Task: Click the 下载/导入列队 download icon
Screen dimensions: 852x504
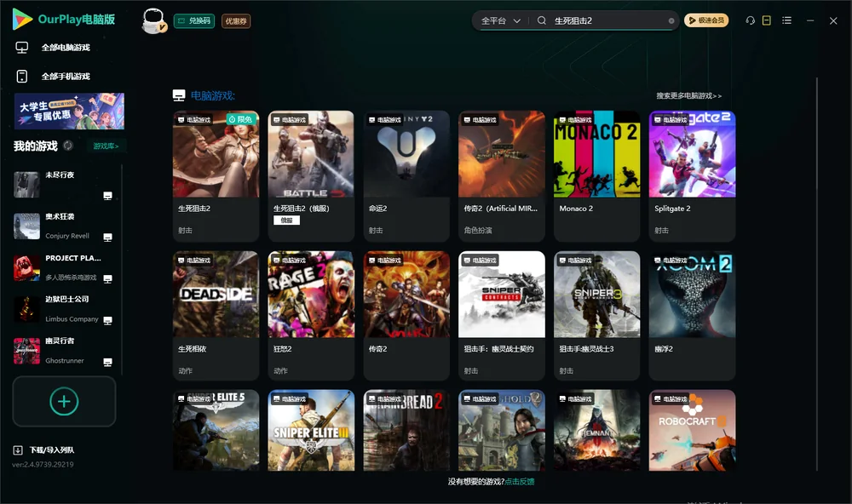Action: click(18, 450)
